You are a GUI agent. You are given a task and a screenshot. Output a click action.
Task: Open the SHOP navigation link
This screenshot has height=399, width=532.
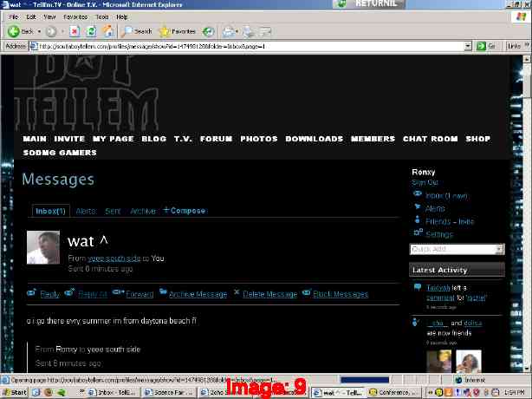477,139
